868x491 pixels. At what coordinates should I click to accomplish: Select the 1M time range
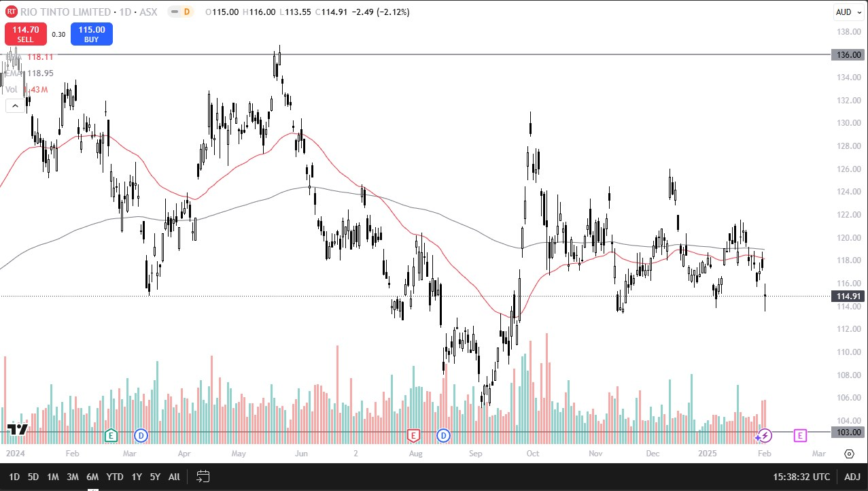53,477
